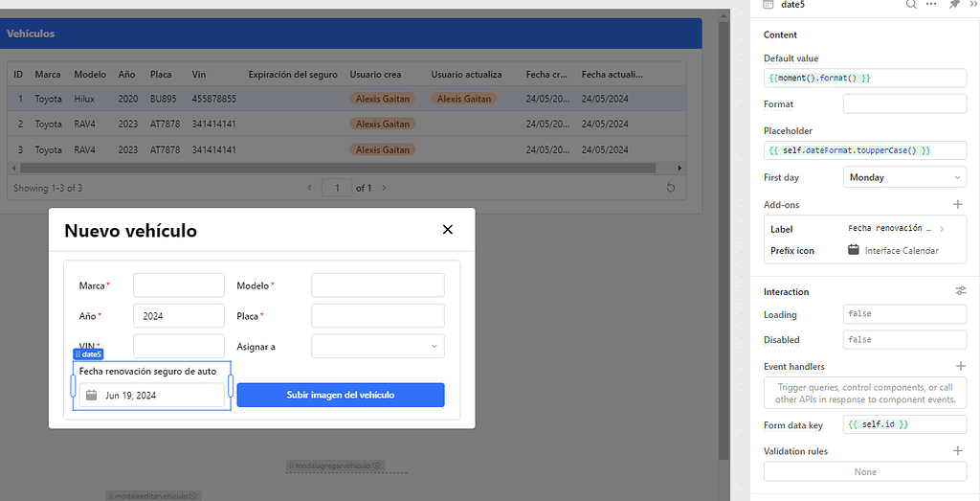
Task: Click the BU895 plate cell
Action: pos(163,99)
